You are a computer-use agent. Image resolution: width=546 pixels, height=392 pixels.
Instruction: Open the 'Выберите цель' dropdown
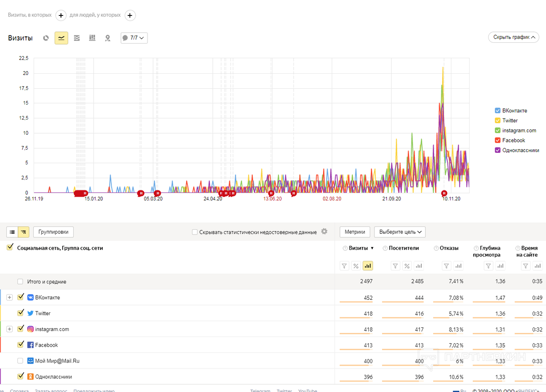click(399, 232)
